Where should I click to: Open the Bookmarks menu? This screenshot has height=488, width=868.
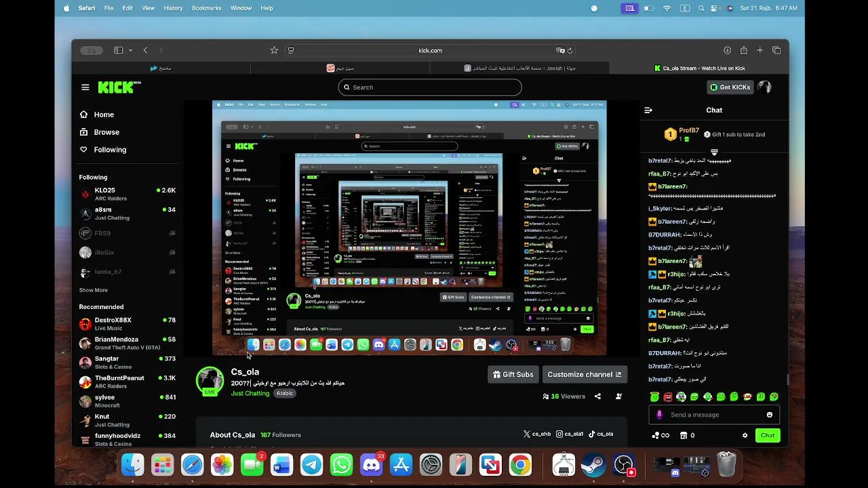[206, 8]
